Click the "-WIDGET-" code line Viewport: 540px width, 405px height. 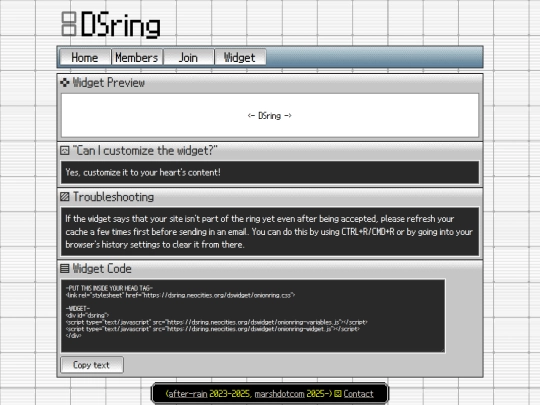(x=78, y=309)
